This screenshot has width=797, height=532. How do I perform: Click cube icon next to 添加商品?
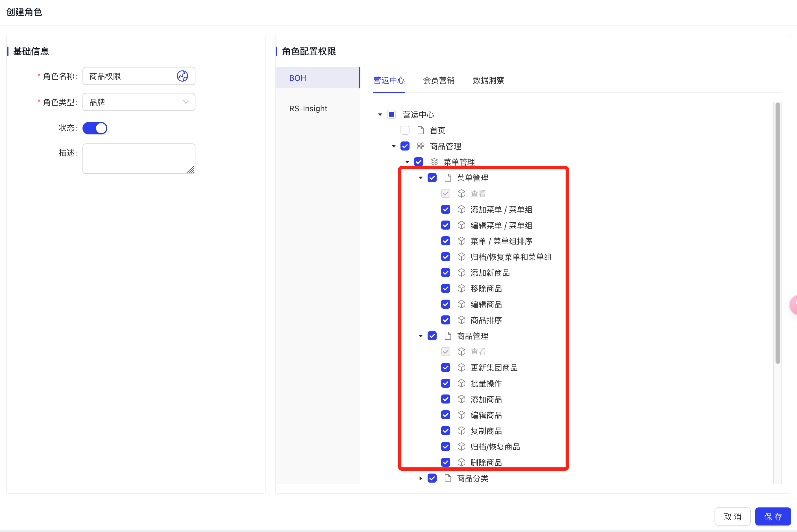(x=461, y=399)
